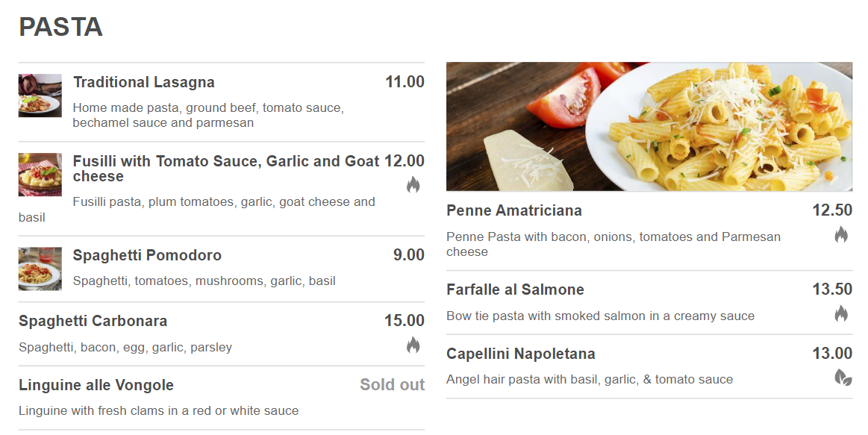Open the Spaghetti Pomodoro thumbnail photo
Image resolution: width=868 pixels, height=435 pixels.
(x=40, y=269)
